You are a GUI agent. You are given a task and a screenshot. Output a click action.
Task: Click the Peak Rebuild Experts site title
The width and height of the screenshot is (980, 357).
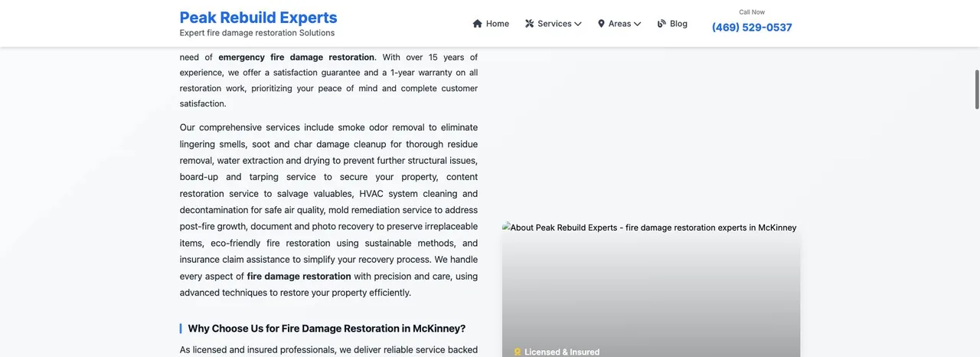click(258, 17)
